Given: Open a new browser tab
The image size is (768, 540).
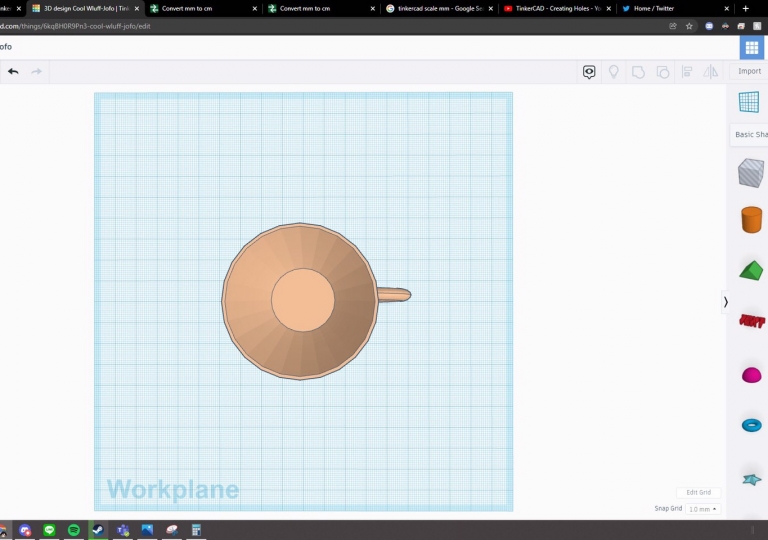Looking at the screenshot, I should 745,8.
